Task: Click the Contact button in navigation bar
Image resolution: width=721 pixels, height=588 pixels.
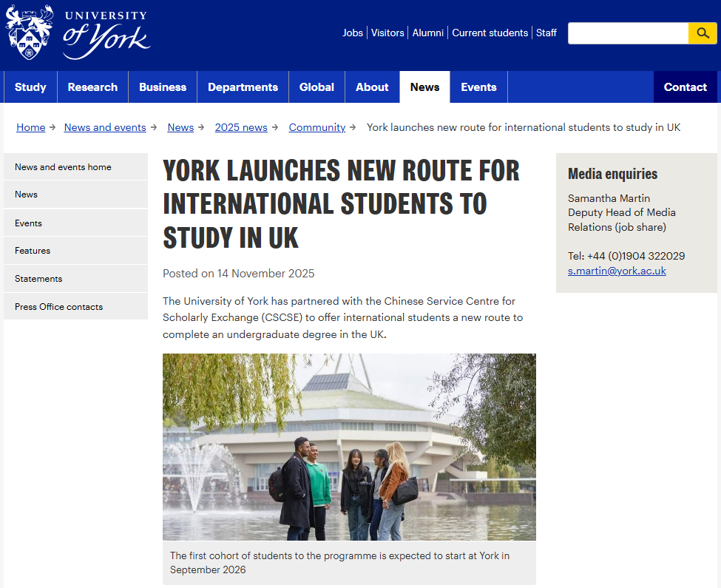Action: (685, 87)
